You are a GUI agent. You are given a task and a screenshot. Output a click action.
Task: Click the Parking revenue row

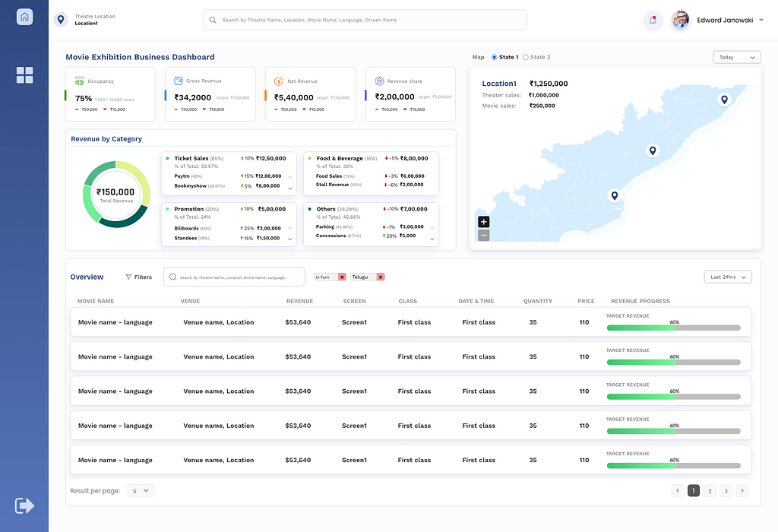point(370,226)
